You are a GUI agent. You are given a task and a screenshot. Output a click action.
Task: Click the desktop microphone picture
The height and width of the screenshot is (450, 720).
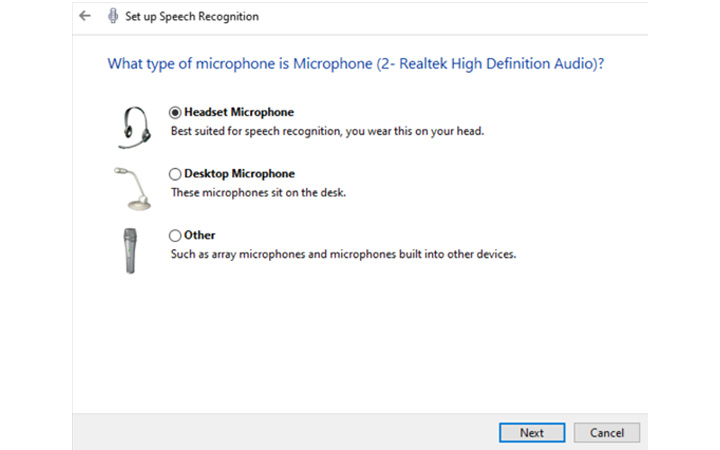[133, 189]
